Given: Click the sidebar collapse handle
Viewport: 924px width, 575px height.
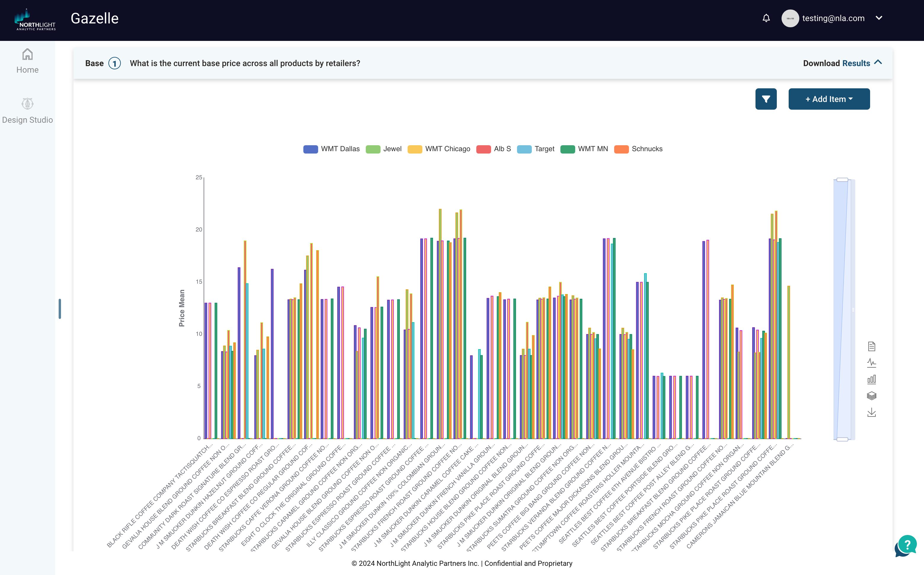Looking at the screenshot, I should [x=60, y=309].
